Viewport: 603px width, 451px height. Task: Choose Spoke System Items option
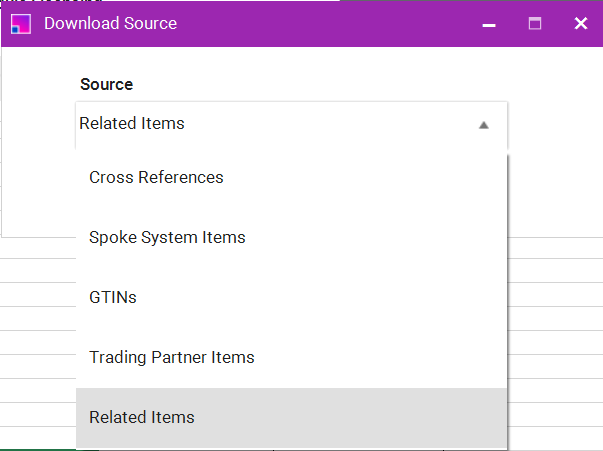(x=167, y=238)
